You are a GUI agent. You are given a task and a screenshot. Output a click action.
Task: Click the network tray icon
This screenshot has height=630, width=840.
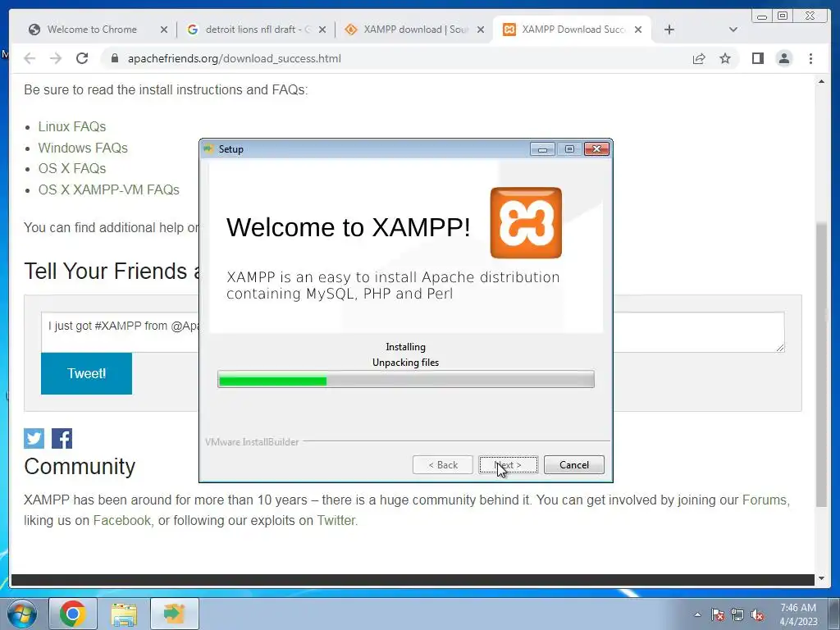pyautogui.click(x=737, y=614)
